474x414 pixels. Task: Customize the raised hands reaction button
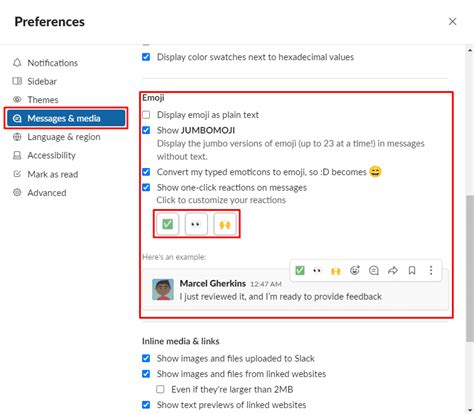225,224
